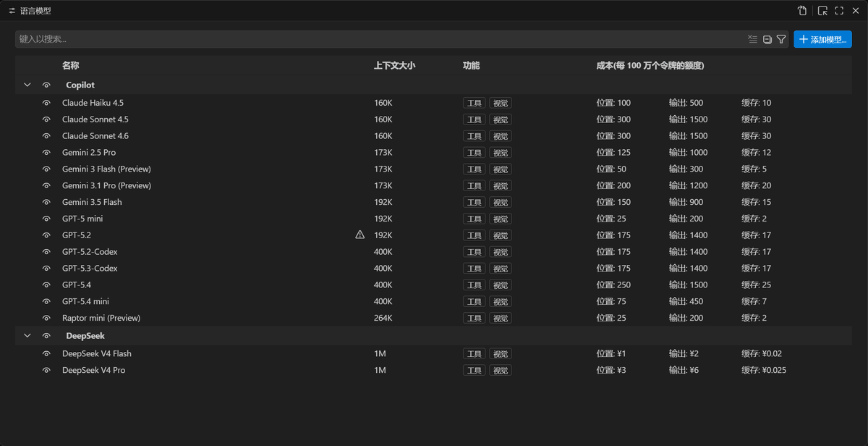868x446 pixels.
Task: Toggle visibility of GPT-5 mini
Action: pos(46,219)
